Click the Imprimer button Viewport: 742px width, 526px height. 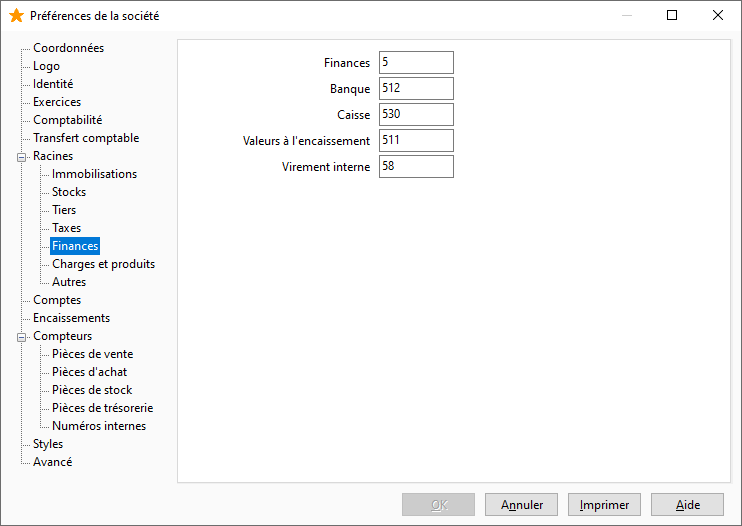click(604, 505)
